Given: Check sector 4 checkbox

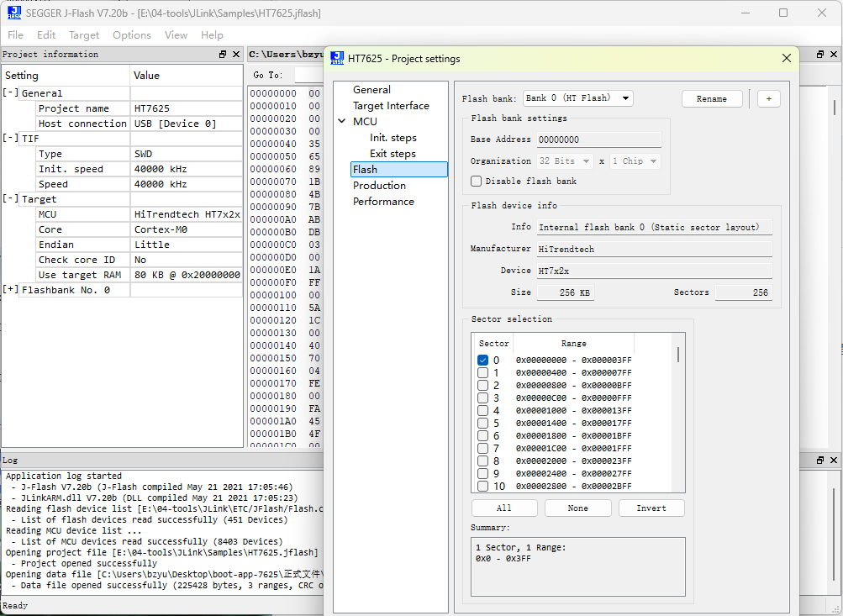Looking at the screenshot, I should (x=482, y=411).
